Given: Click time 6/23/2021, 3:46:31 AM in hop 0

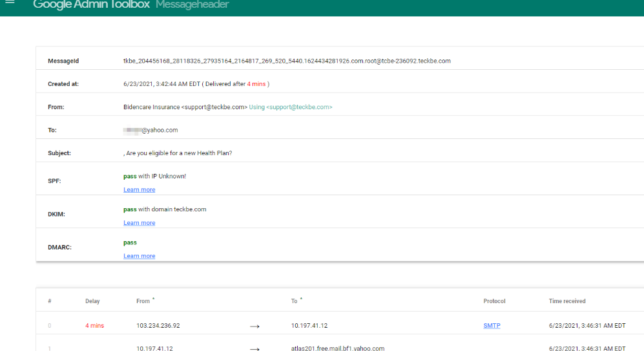Looking at the screenshot, I should coord(587,326).
